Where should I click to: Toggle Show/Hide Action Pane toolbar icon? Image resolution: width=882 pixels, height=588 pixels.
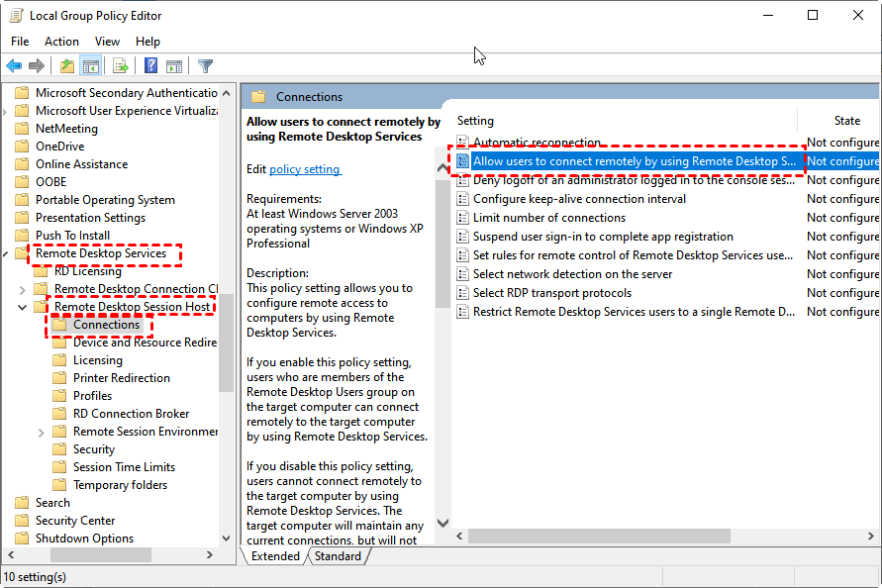(174, 66)
